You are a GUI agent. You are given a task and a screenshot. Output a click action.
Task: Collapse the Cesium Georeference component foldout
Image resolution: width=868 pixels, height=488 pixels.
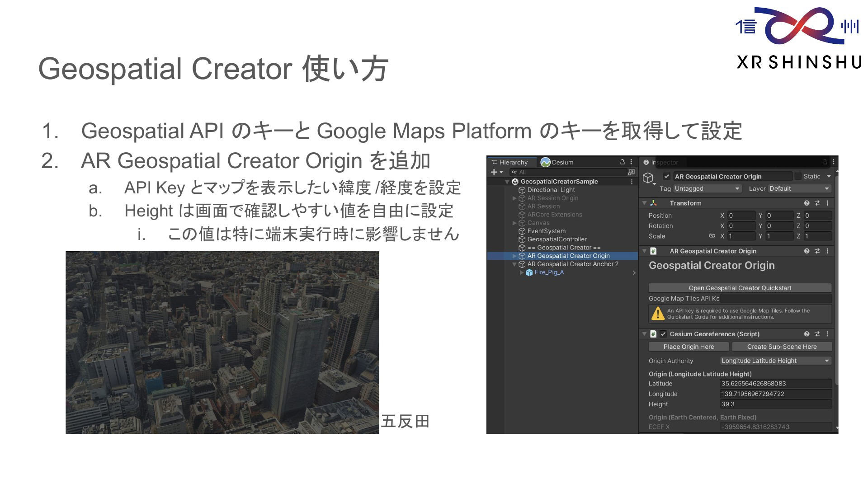click(x=644, y=334)
